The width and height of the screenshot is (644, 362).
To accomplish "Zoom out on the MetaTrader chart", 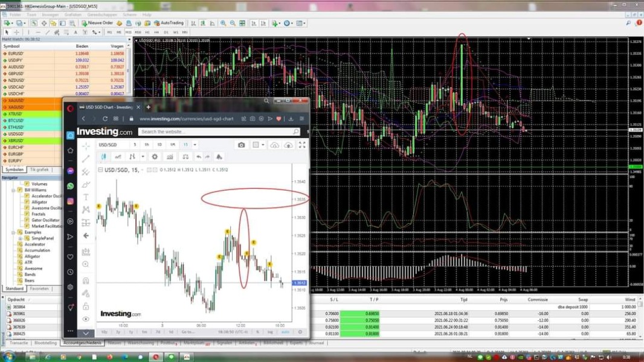I will [x=233, y=24].
